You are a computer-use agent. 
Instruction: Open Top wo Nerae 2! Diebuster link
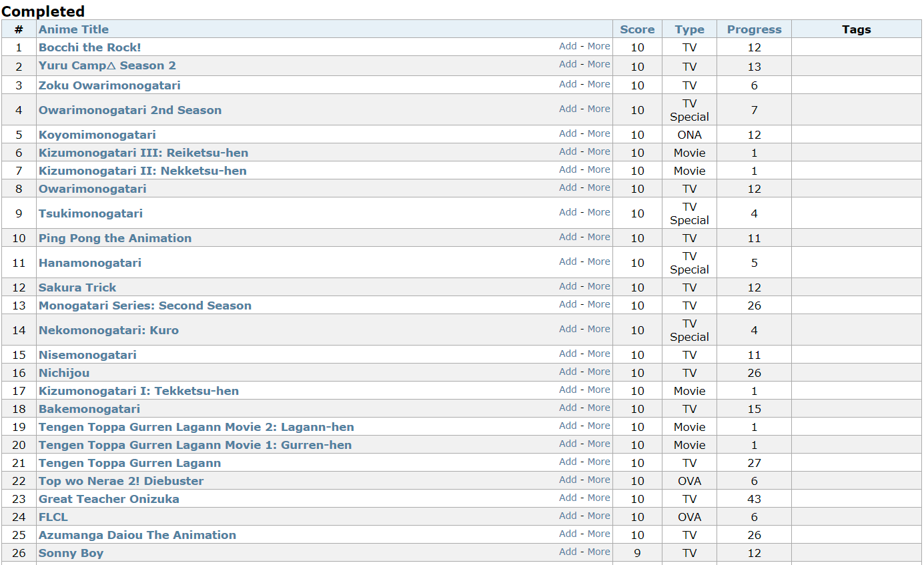(x=121, y=481)
